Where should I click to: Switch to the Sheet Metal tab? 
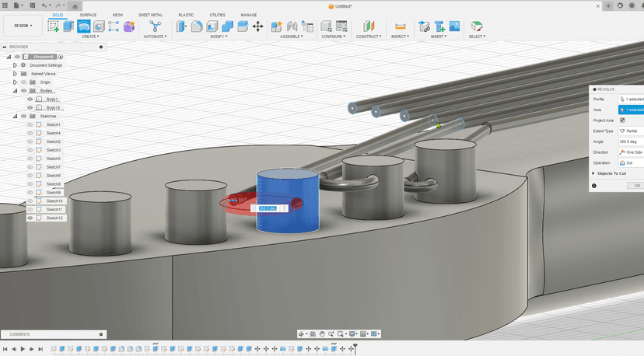pyautogui.click(x=151, y=15)
